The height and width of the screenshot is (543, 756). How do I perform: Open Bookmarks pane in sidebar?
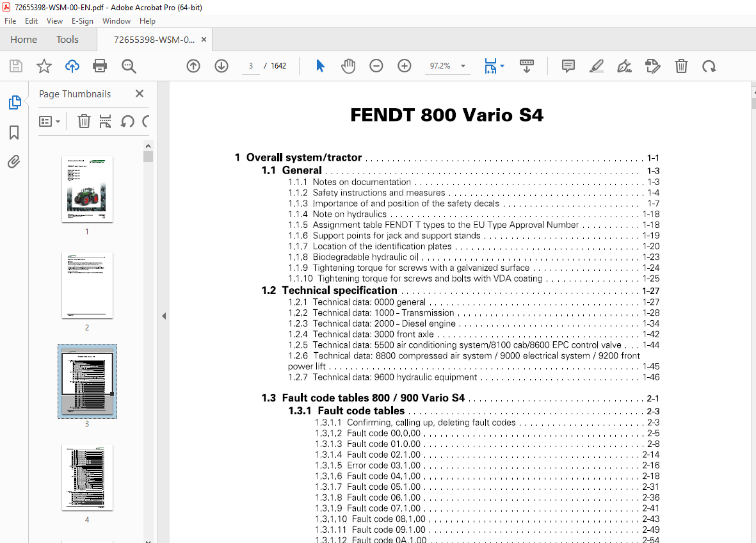14,132
